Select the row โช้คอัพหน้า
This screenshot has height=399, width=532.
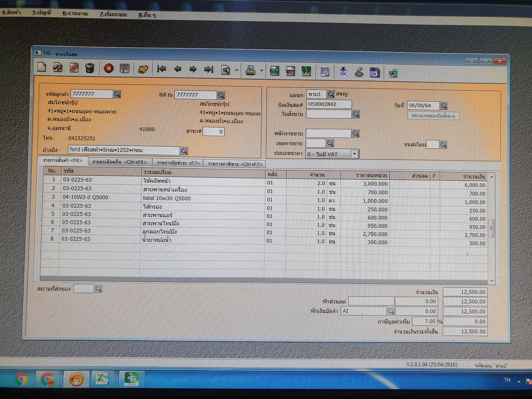[266, 182]
